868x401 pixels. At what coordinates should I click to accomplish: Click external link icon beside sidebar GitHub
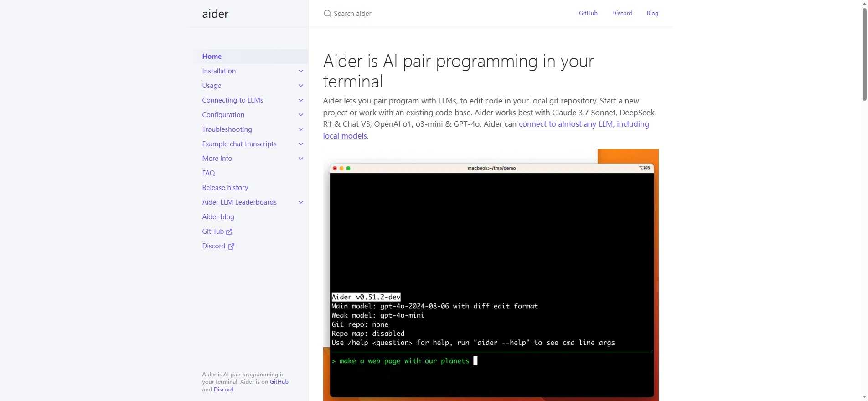(x=229, y=232)
